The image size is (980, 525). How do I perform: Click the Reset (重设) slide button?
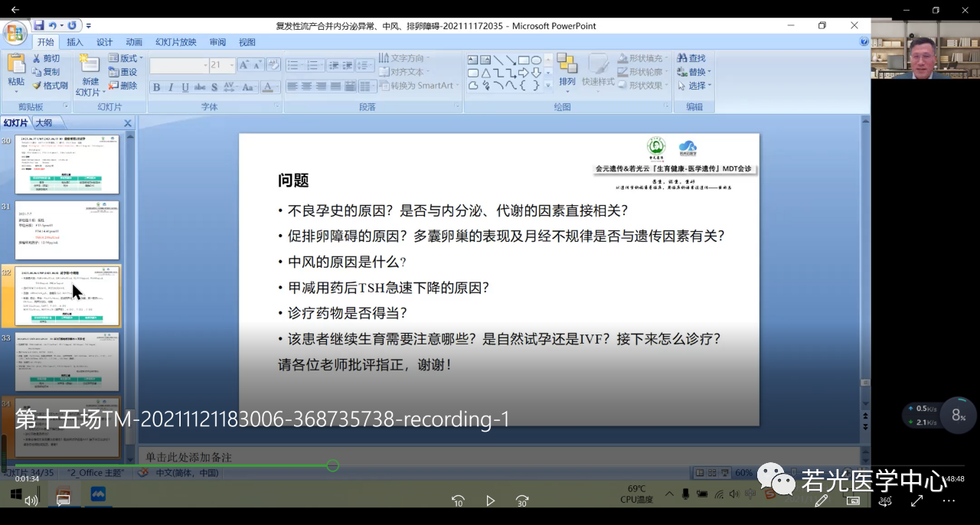tap(122, 73)
